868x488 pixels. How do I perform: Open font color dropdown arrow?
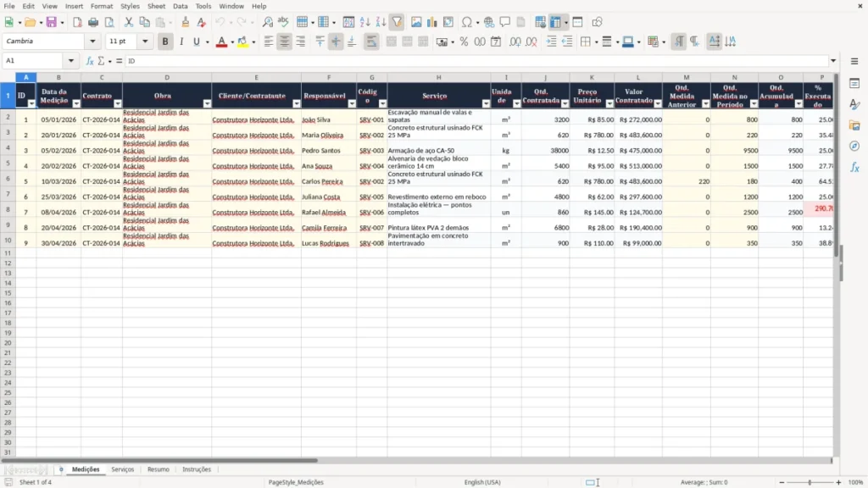click(232, 42)
